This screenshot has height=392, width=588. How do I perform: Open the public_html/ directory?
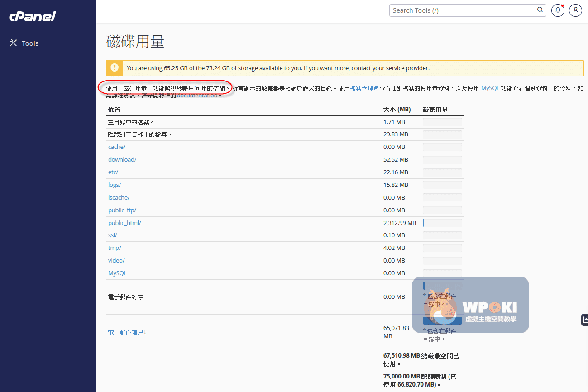pos(124,223)
